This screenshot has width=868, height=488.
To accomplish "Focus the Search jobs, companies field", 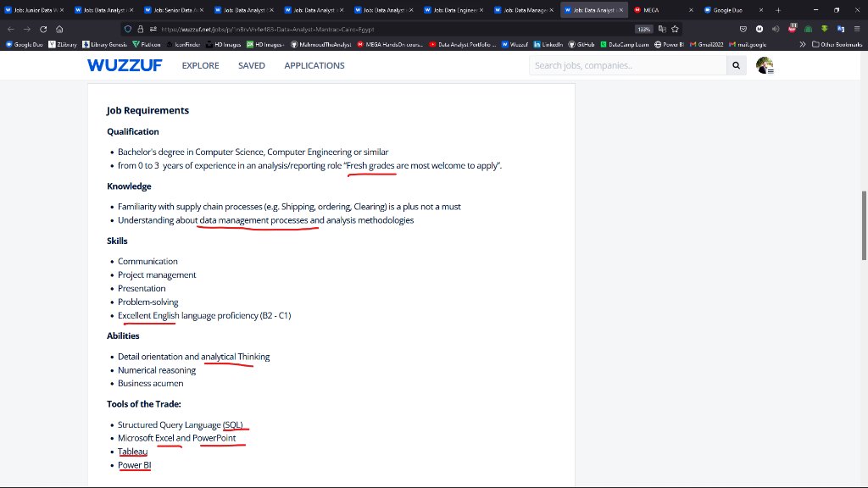I will coord(628,65).
